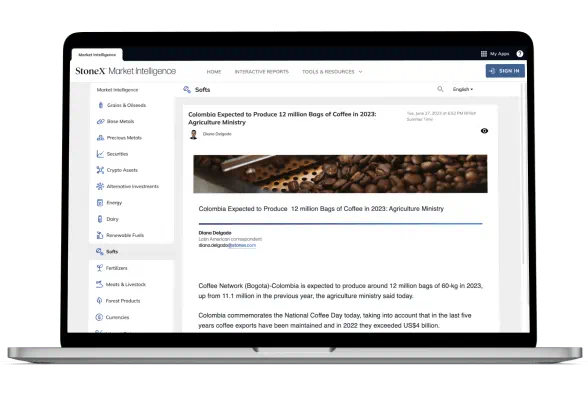The width and height of the screenshot is (588, 400).
Task: Click the My Apps label
Action: tap(500, 54)
